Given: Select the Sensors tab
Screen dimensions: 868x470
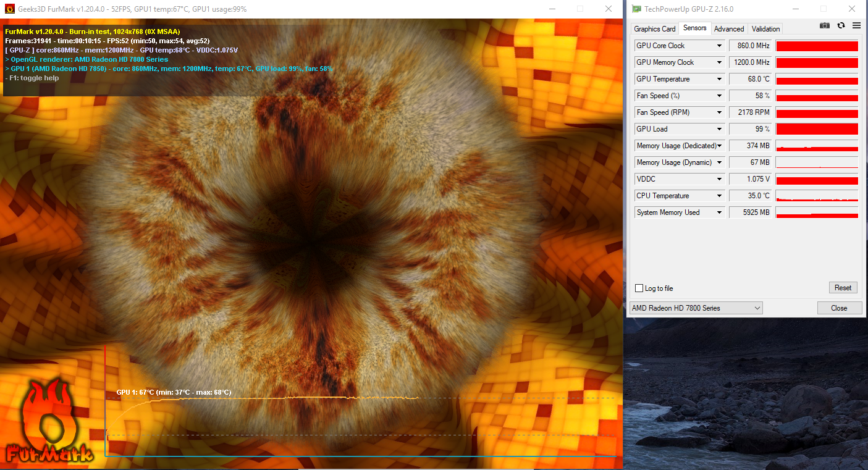Looking at the screenshot, I should [x=695, y=28].
